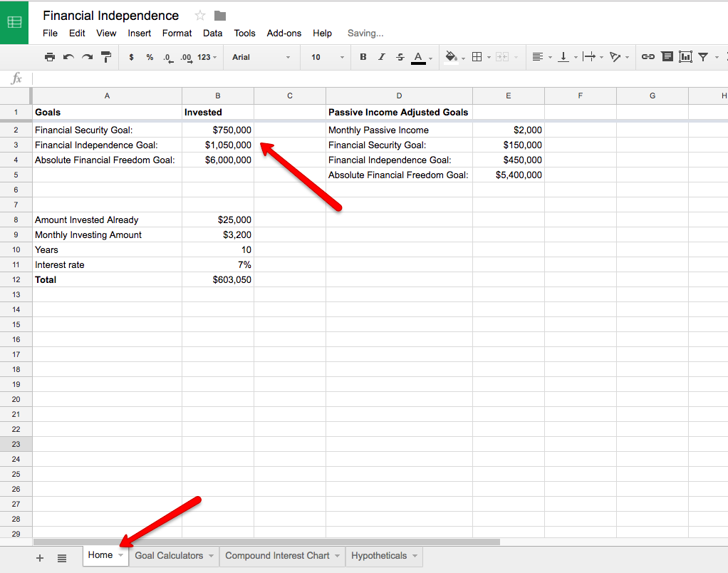Switch to Compound Interest Chart tab

point(277,556)
